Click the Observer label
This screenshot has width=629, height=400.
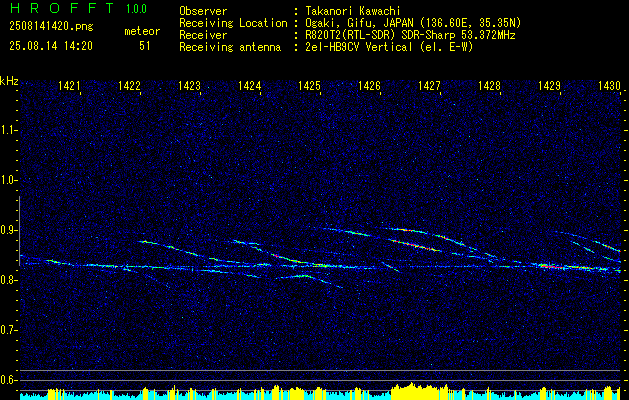click(203, 11)
